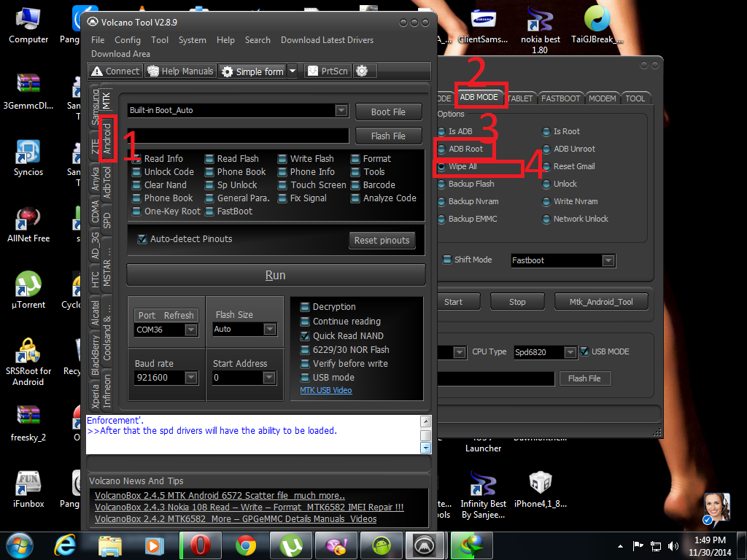Image resolution: width=747 pixels, height=560 pixels.
Task: Open the Computer desktop icon
Action: (x=28, y=26)
